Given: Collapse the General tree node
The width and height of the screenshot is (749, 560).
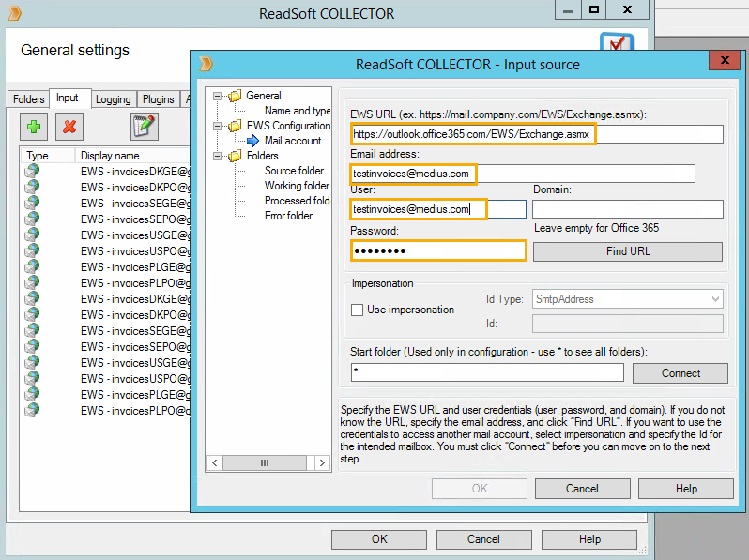Looking at the screenshot, I should coord(217,96).
